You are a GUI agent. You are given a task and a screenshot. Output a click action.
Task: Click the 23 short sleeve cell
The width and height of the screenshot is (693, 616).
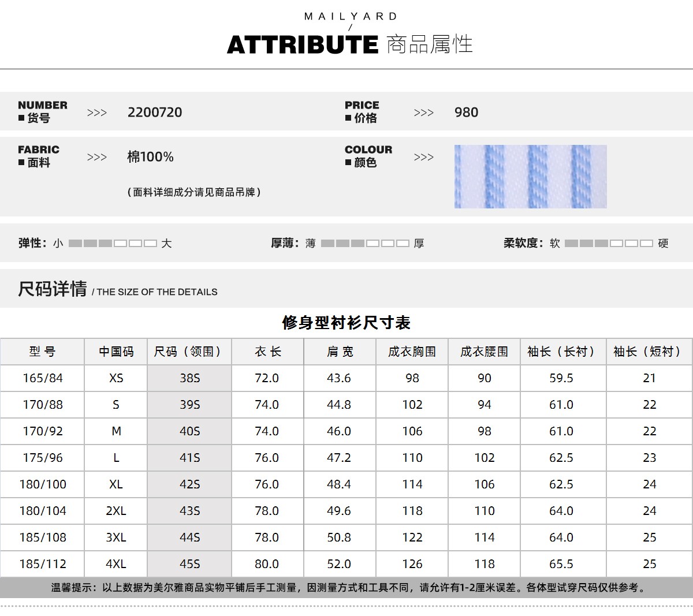pos(649,458)
